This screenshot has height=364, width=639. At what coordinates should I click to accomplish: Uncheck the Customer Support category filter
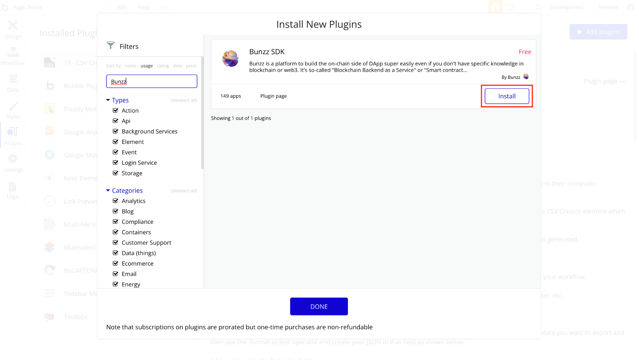coord(116,242)
